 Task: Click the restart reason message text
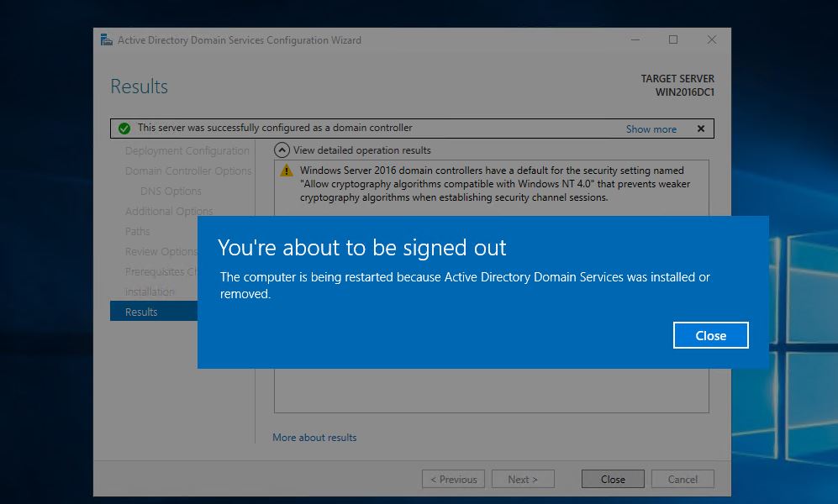point(465,285)
